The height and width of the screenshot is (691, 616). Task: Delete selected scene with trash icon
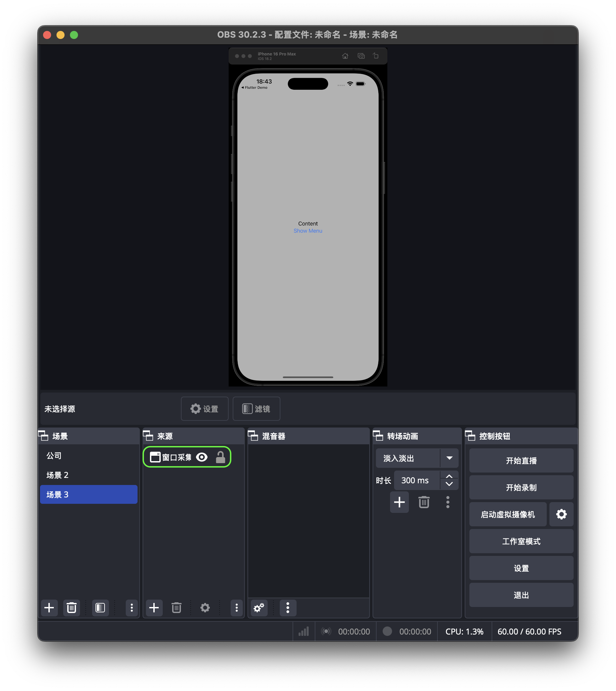pyautogui.click(x=71, y=608)
